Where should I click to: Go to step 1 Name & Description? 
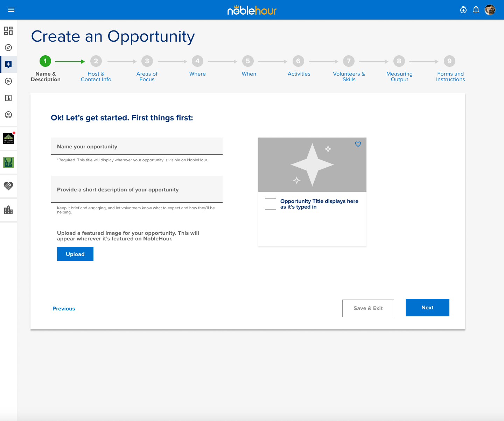pyautogui.click(x=45, y=69)
